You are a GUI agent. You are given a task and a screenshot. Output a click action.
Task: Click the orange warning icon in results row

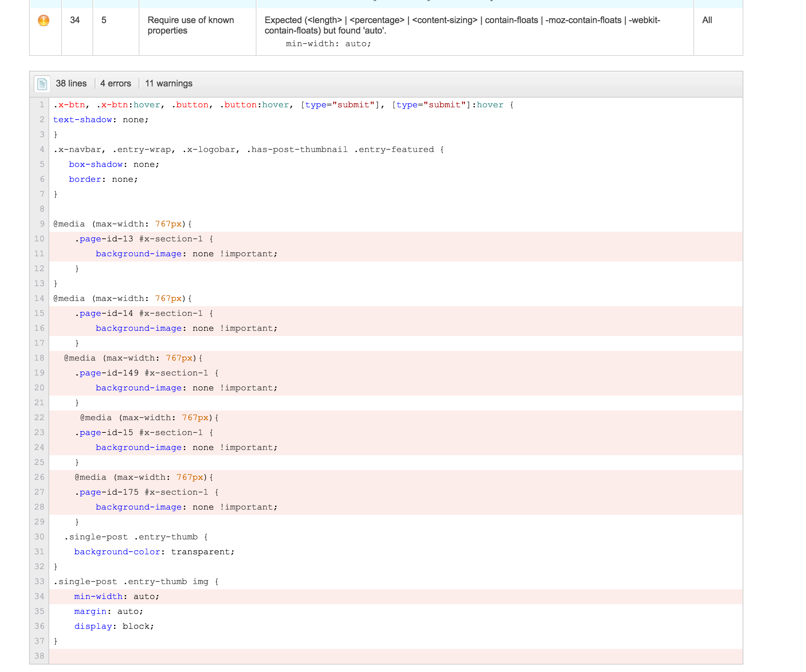coord(43,20)
